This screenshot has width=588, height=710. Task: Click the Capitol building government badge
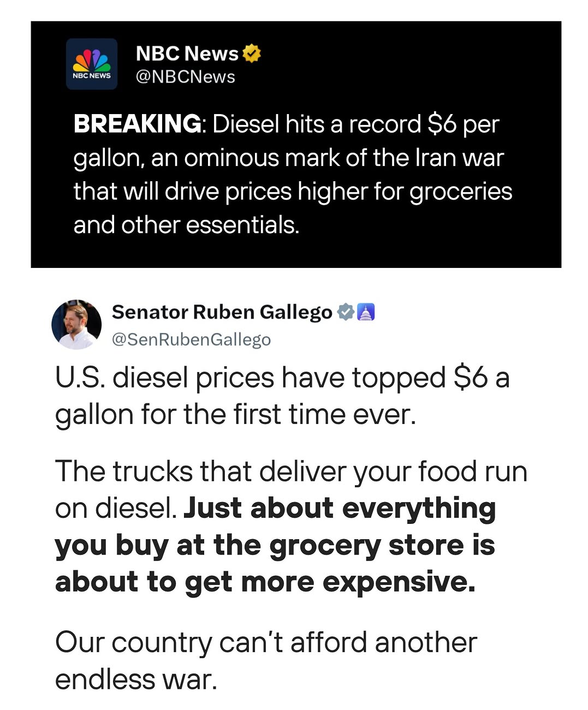pyautogui.click(x=366, y=312)
